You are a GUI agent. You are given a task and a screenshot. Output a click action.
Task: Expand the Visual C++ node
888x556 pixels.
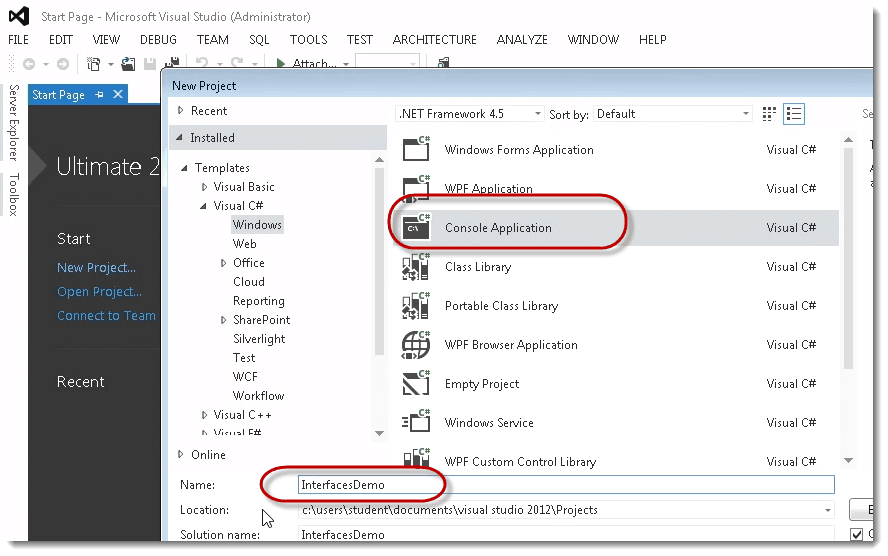click(x=204, y=415)
